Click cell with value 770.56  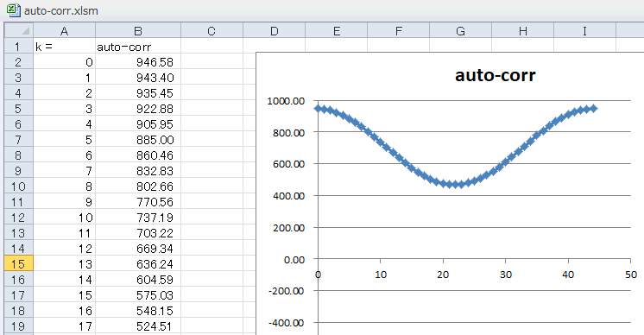point(138,202)
